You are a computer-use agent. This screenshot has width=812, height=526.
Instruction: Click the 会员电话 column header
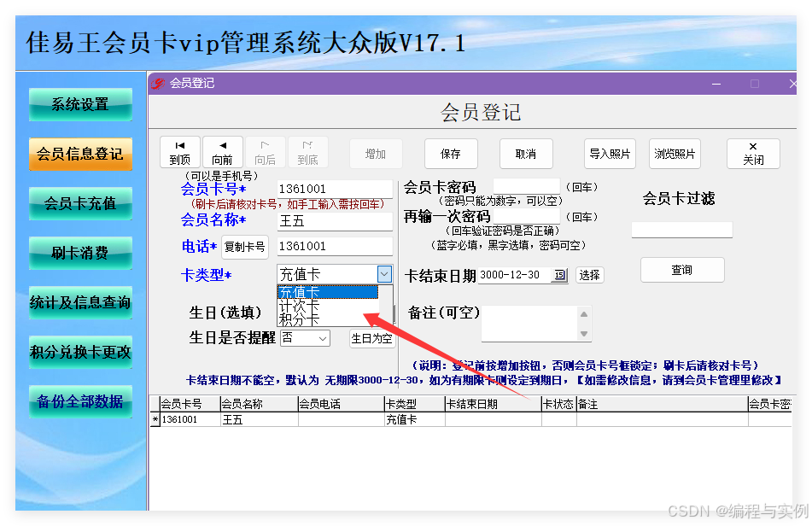tap(341, 405)
